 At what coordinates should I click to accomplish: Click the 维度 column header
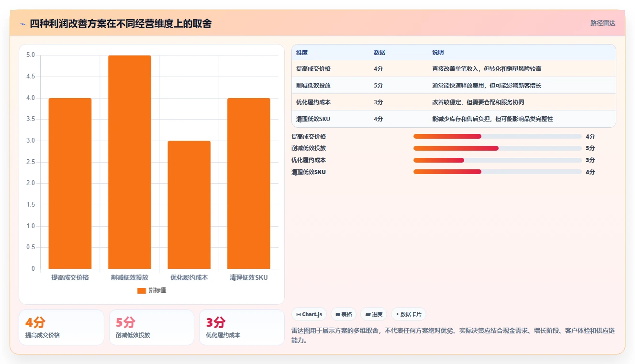click(x=302, y=53)
